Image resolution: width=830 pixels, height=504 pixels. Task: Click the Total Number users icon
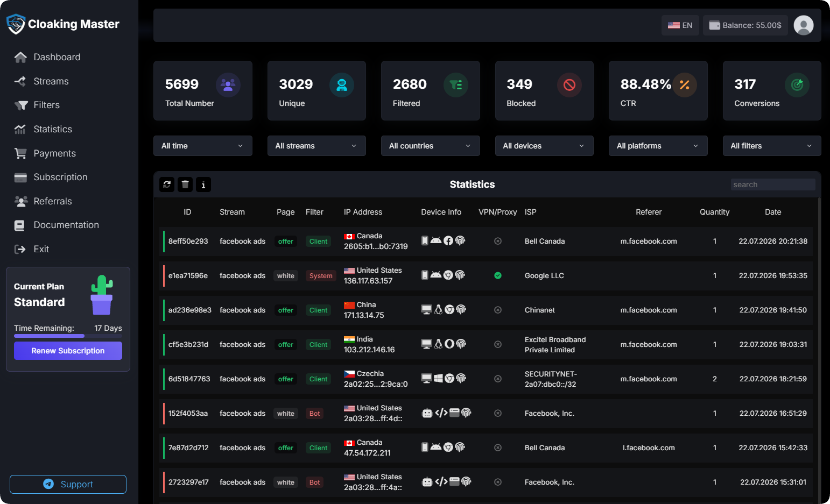pos(228,85)
